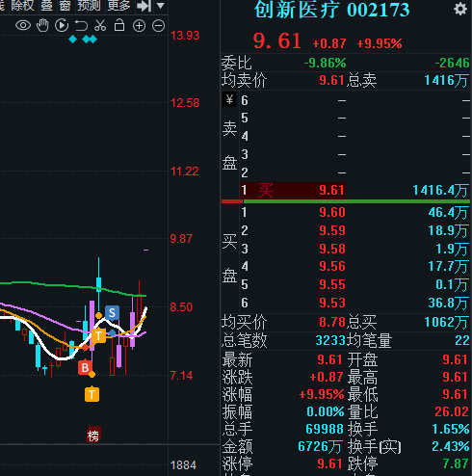Start the chart replay play icon

(62, 25)
